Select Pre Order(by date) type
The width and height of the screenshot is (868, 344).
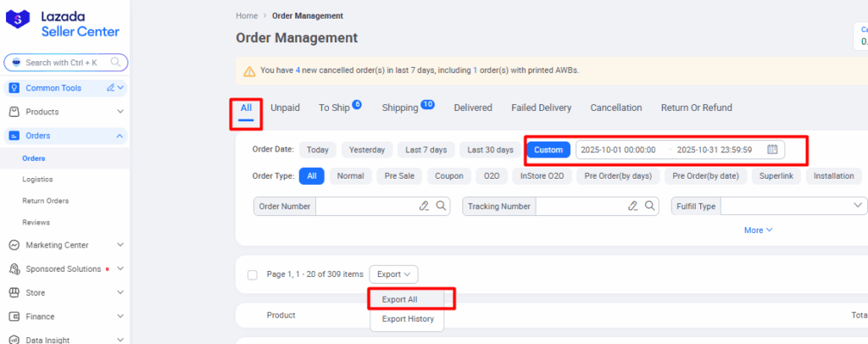[706, 176]
